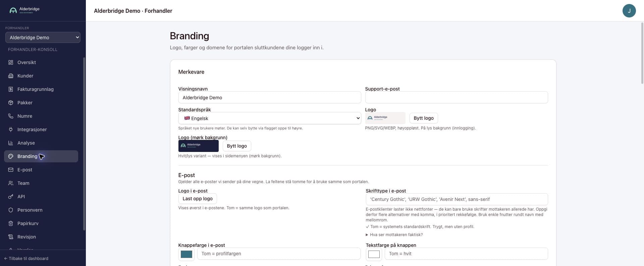Viewport: 644px width, 266px height.
Task: Select Integrasjoner in the sidebar
Action: 41,129
